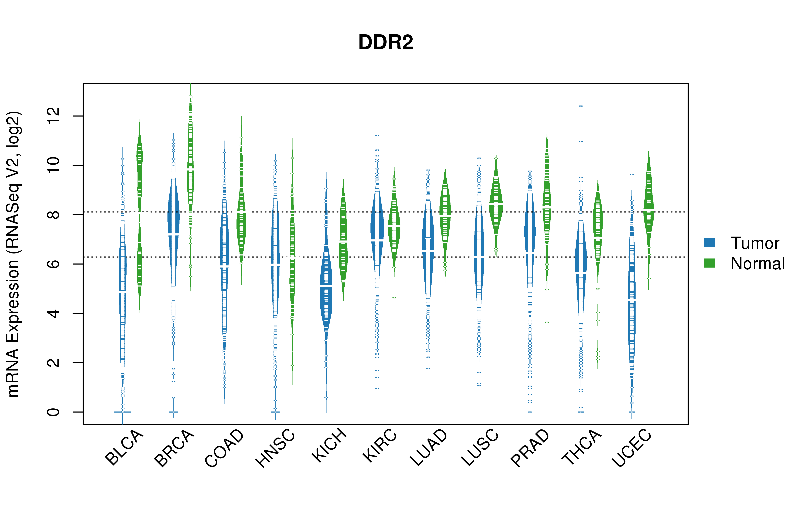Viewport: 812px width, 508px height.
Task: Click the LUAD x-axis label
Action: [x=428, y=448]
